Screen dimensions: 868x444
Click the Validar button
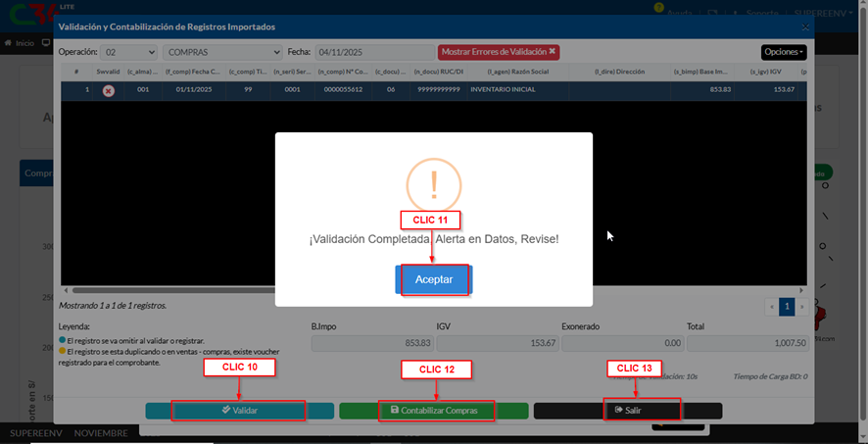coord(239,411)
